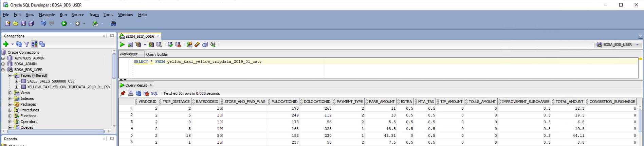Minimize the Connections panel
This screenshot has height=146, width=644.
click(112, 36)
